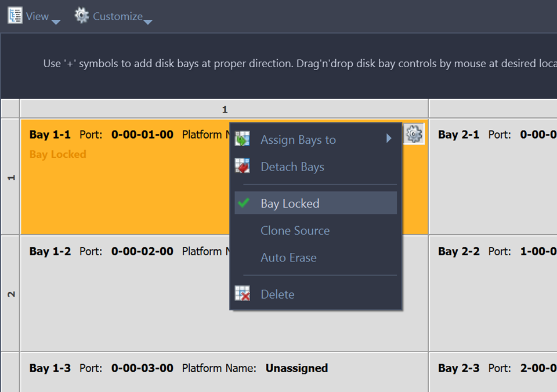This screenshot has width=557, height=392.
Task: Enable the Auto Erase option
Action: point(288,258)
